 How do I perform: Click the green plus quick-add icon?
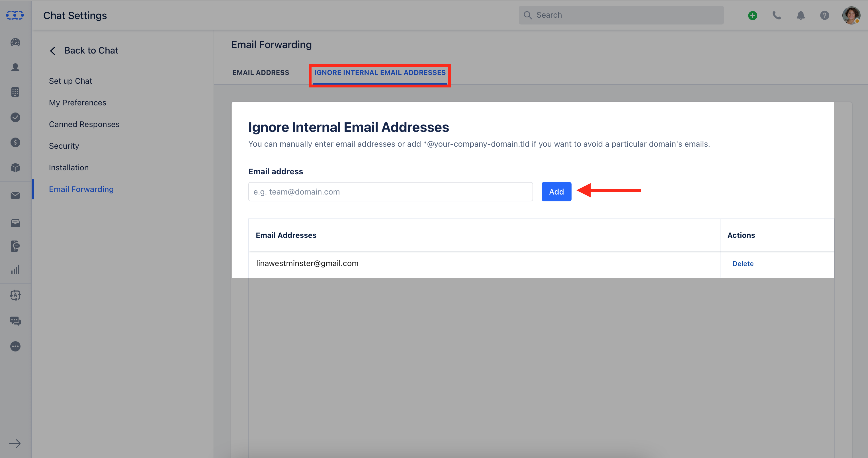point(752,15)
